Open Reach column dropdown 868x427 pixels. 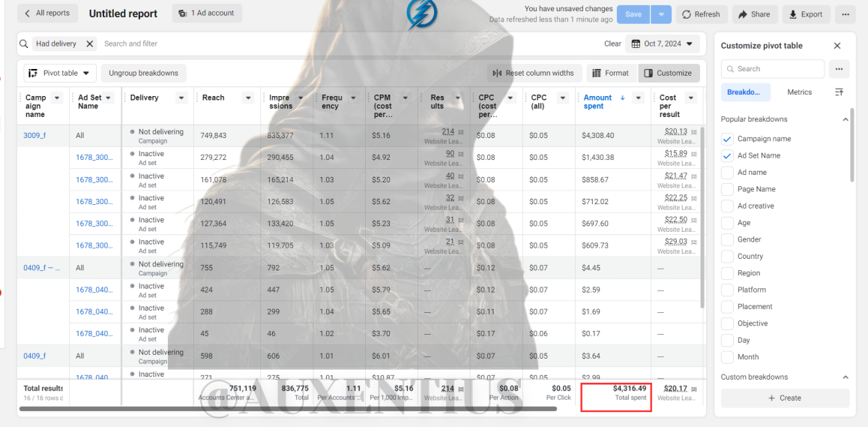pos(249,98)
